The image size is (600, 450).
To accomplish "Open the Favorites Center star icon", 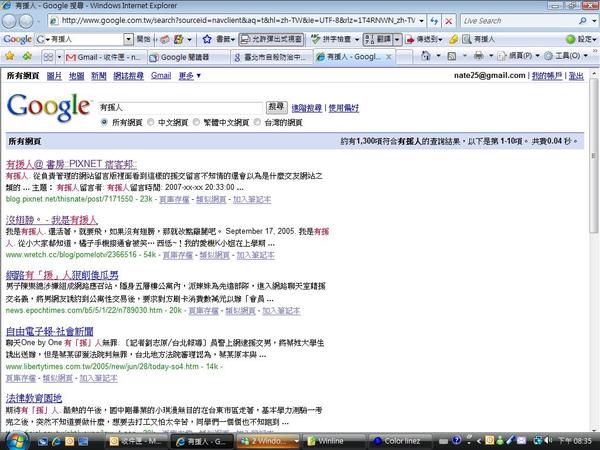I will point(10,57).
